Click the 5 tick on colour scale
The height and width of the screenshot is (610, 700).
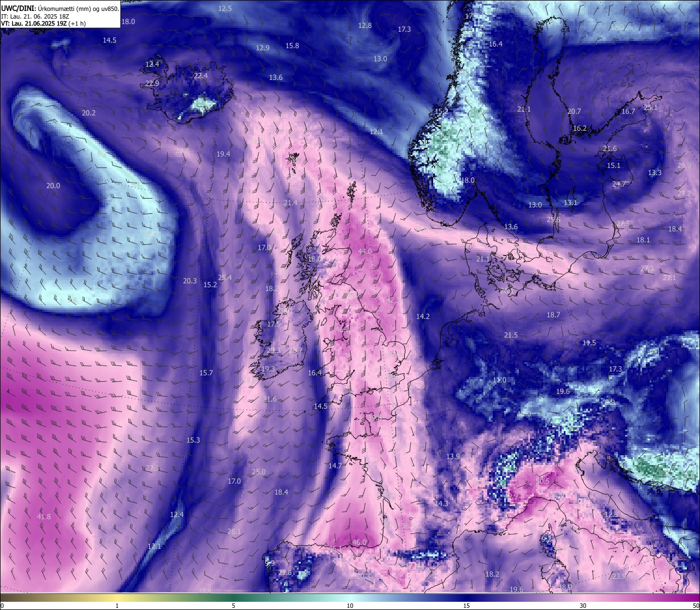point(234,606)
